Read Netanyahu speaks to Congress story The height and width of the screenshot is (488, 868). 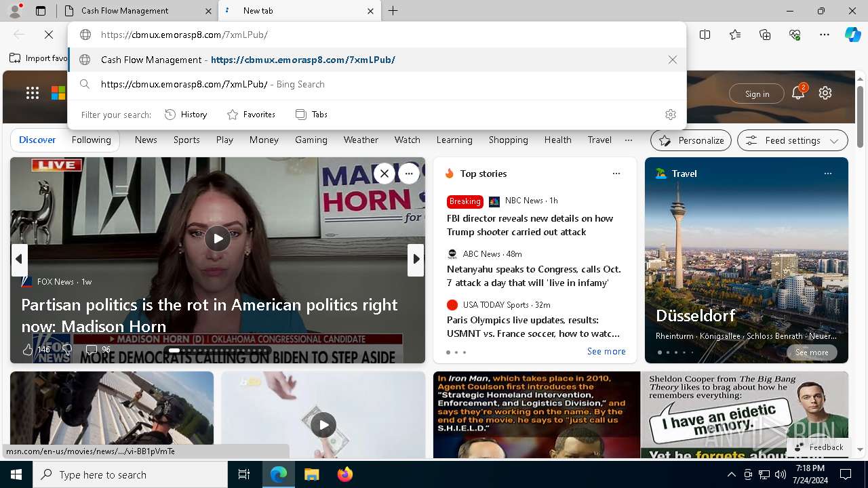coord(534,276)
